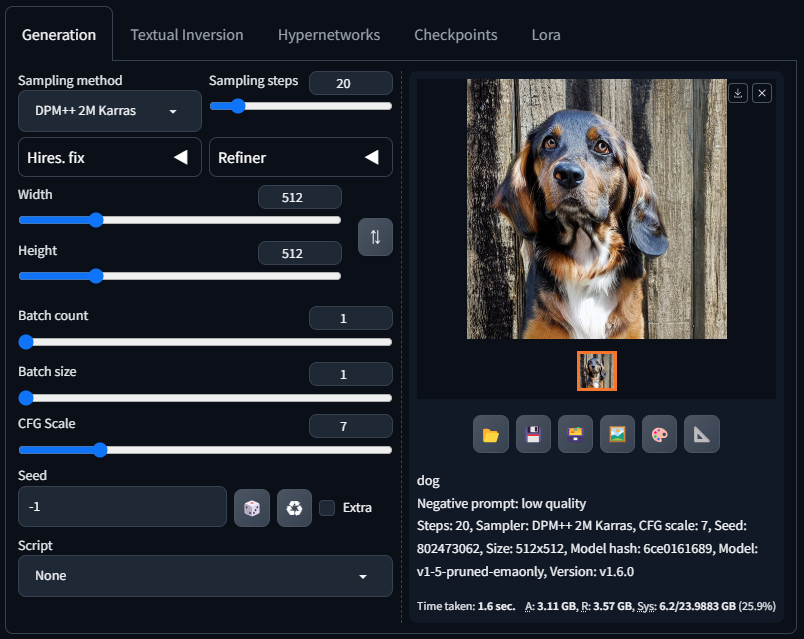
Task: Click the Seed input field
Action: [x=122, y=507]
